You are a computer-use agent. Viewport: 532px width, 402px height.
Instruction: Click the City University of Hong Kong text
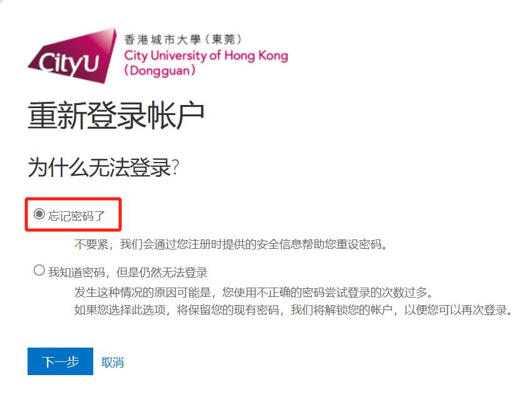(206, 56)
